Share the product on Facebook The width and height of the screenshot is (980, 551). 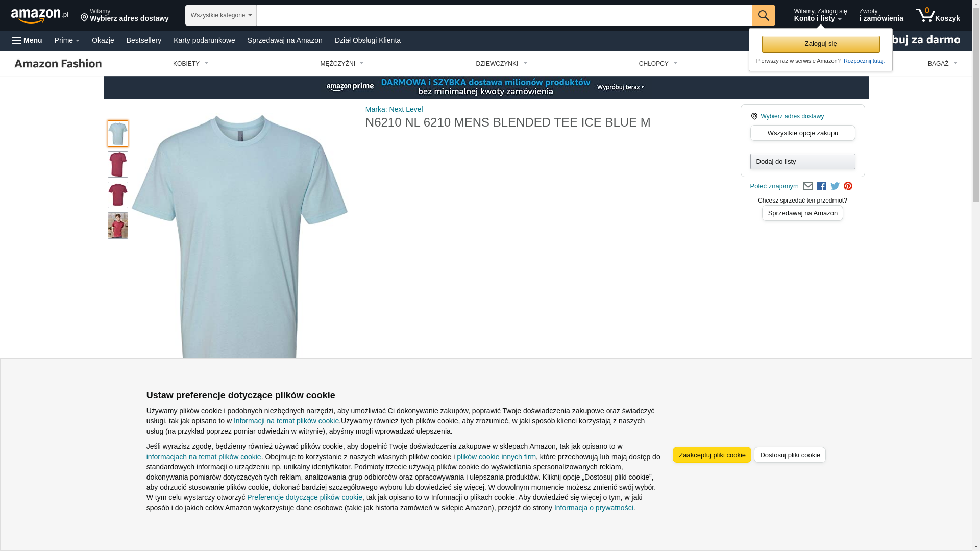821,186
